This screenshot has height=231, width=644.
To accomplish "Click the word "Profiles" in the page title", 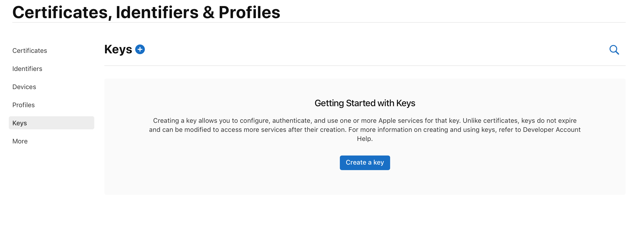I will (x=249, y=12).
